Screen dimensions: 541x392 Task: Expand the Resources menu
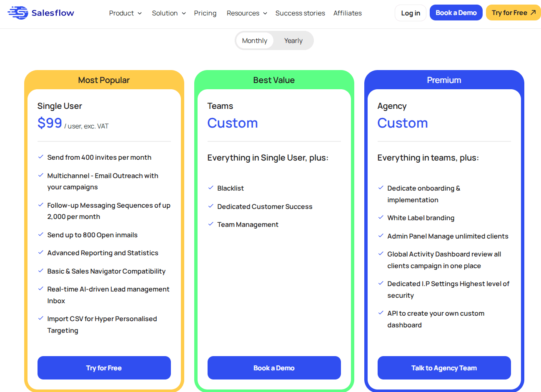(247, 13)
